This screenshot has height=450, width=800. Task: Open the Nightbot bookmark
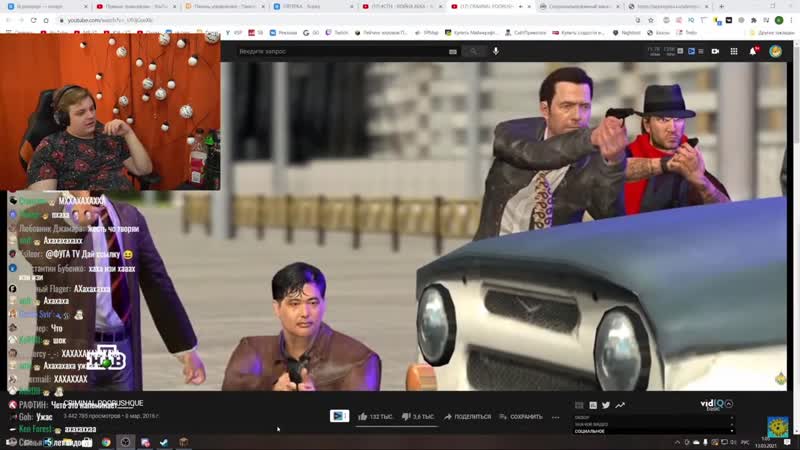627,33
